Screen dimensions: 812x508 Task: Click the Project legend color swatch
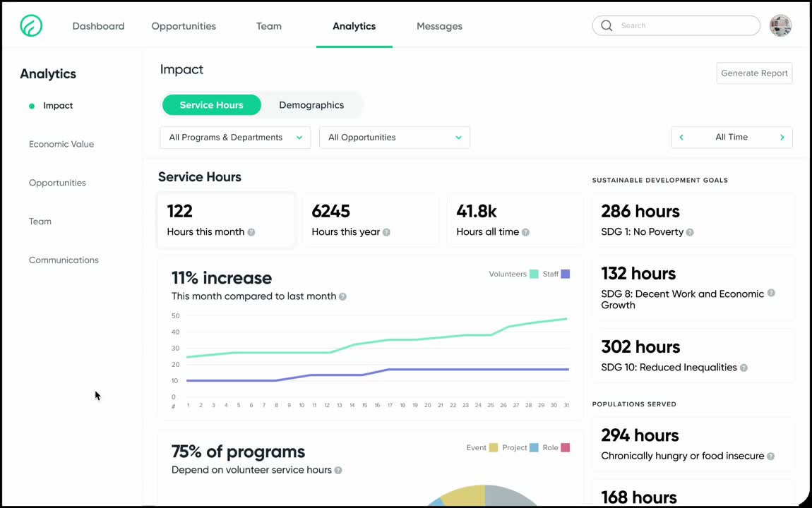pyautogui.click(x=534, y=447)
